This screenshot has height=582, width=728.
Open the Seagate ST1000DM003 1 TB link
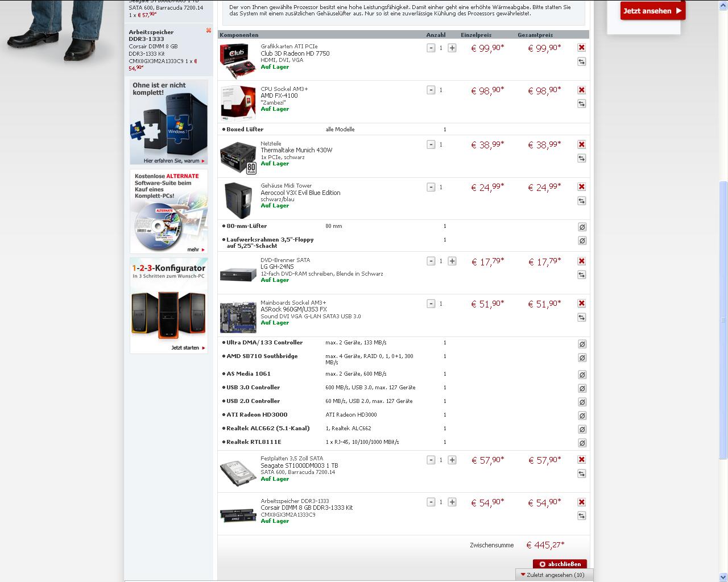click(x=299, y=465)
